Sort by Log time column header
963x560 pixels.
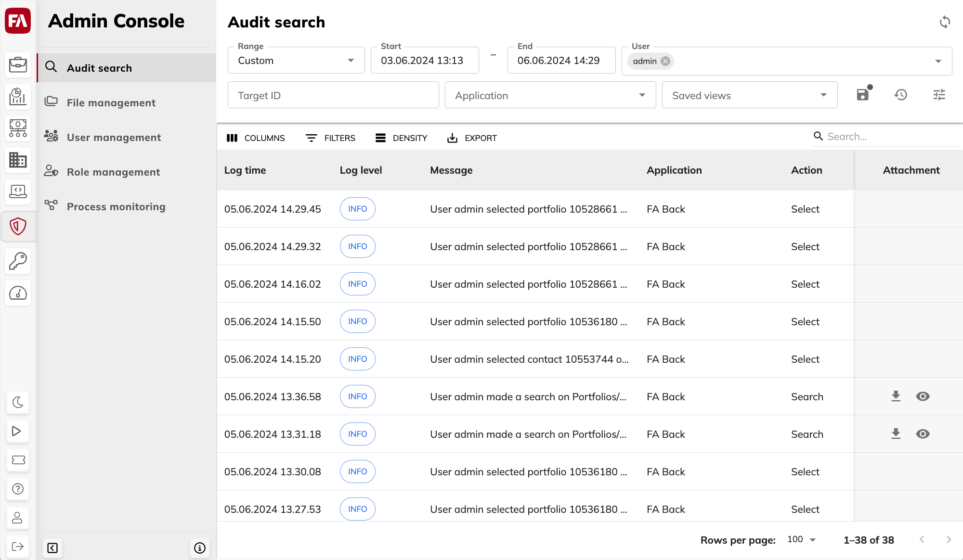[x=245, y=170]
